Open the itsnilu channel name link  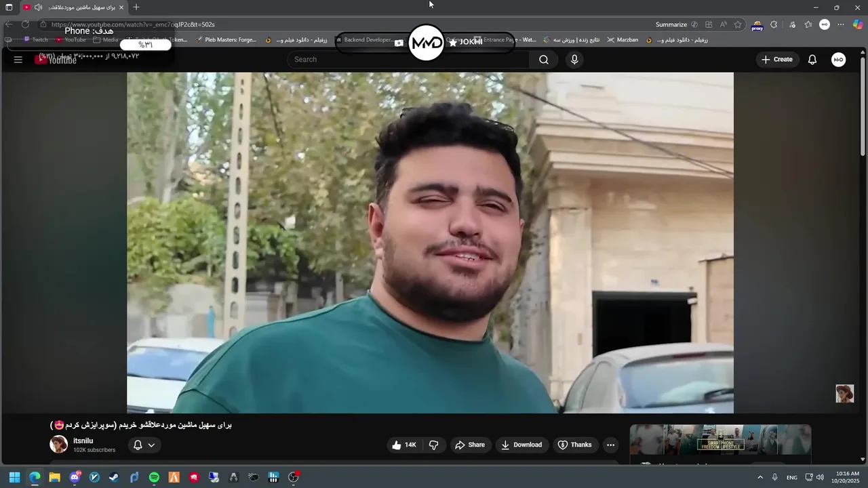point(83,441)
